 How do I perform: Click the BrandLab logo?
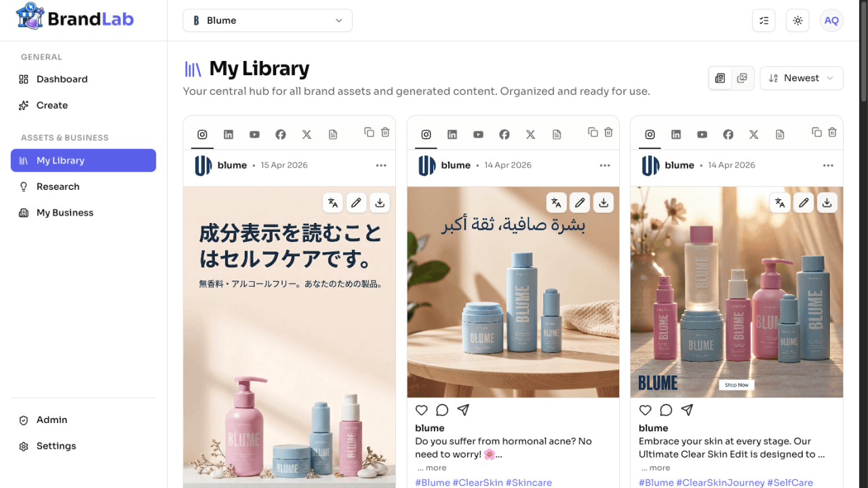pyautogui.click(x=75, y=17)
